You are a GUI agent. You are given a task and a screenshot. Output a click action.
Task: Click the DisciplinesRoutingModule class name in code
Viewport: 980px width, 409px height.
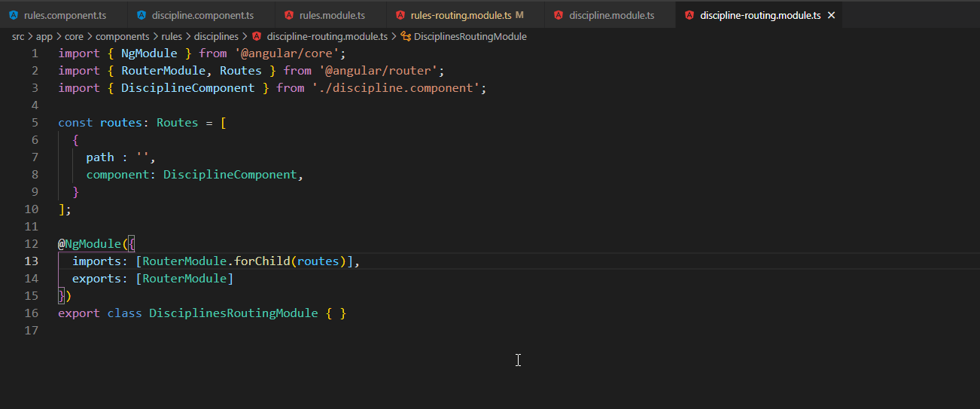point(233,313)
